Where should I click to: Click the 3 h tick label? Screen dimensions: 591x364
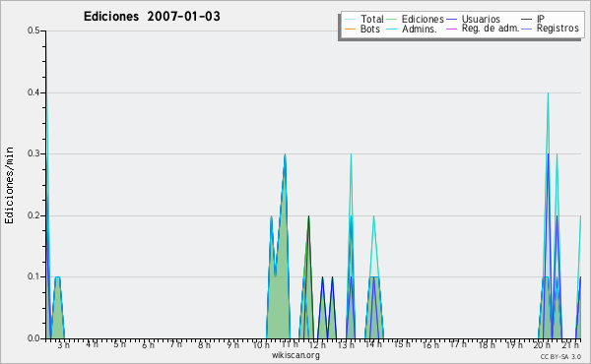(63, 344)
